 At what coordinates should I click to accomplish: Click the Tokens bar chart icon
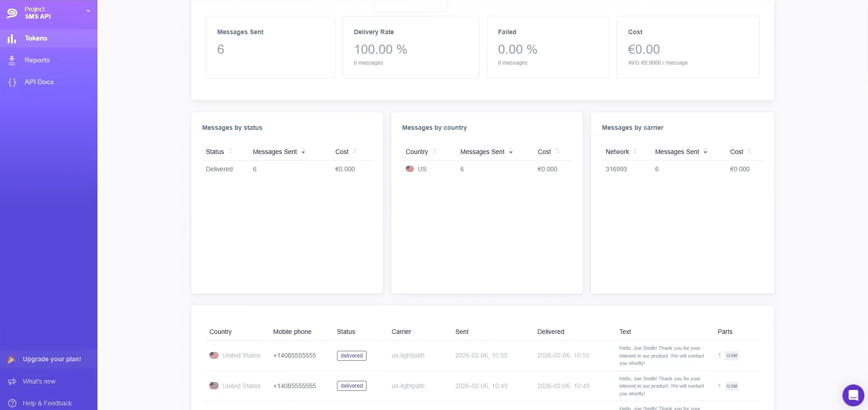pos(12,39)
